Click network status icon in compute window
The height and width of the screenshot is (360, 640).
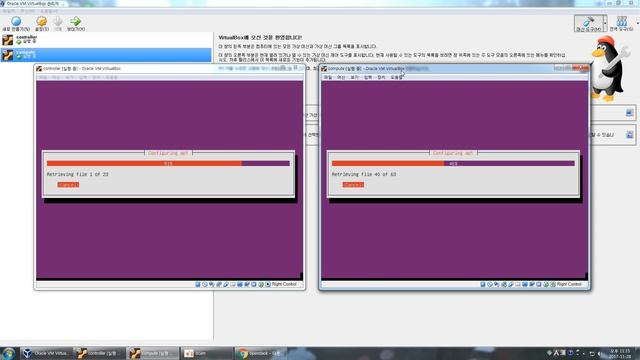tap(504, 284)
